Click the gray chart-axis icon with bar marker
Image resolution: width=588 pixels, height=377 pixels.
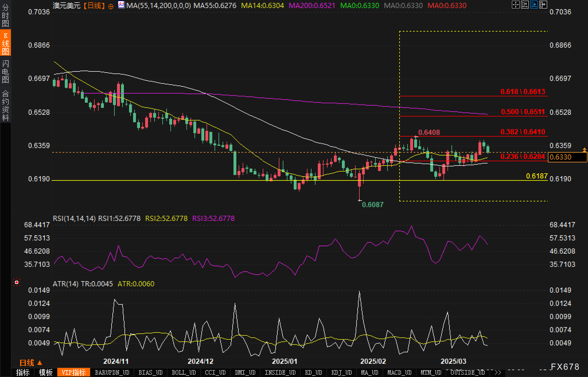pos(525,5)
